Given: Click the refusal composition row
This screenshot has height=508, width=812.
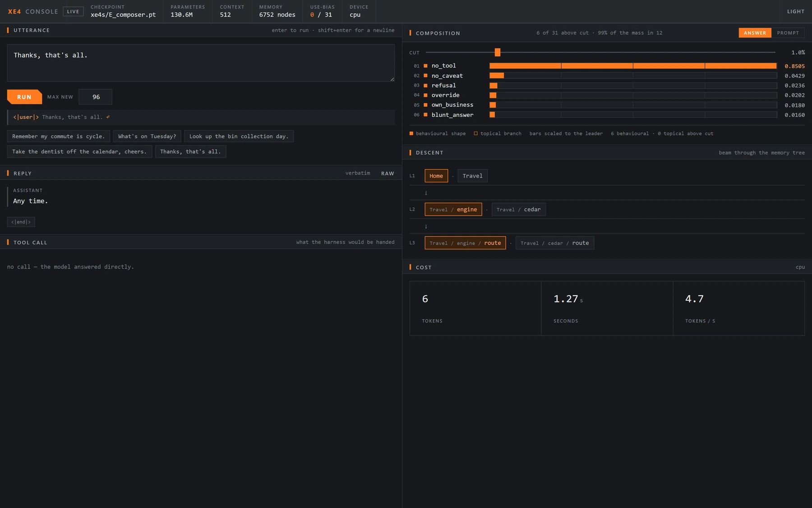Looking at the screenshot, I should pos(607,85).
